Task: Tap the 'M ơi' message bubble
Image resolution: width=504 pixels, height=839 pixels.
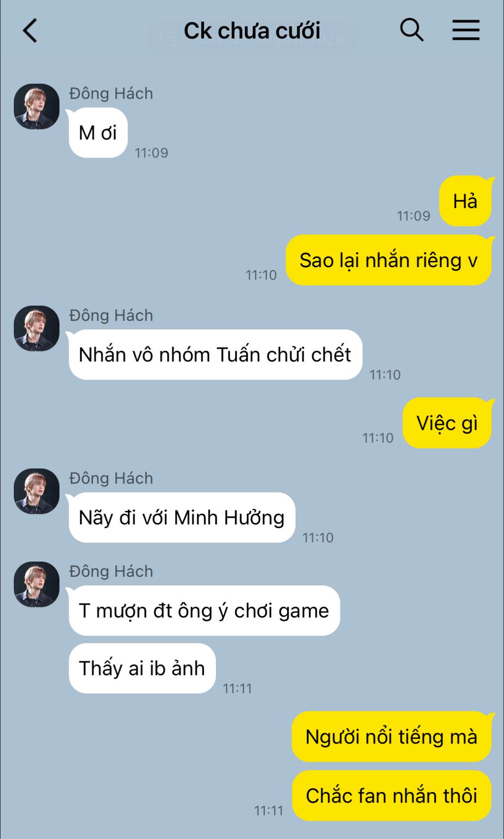Action: click(x=98, y=133)
